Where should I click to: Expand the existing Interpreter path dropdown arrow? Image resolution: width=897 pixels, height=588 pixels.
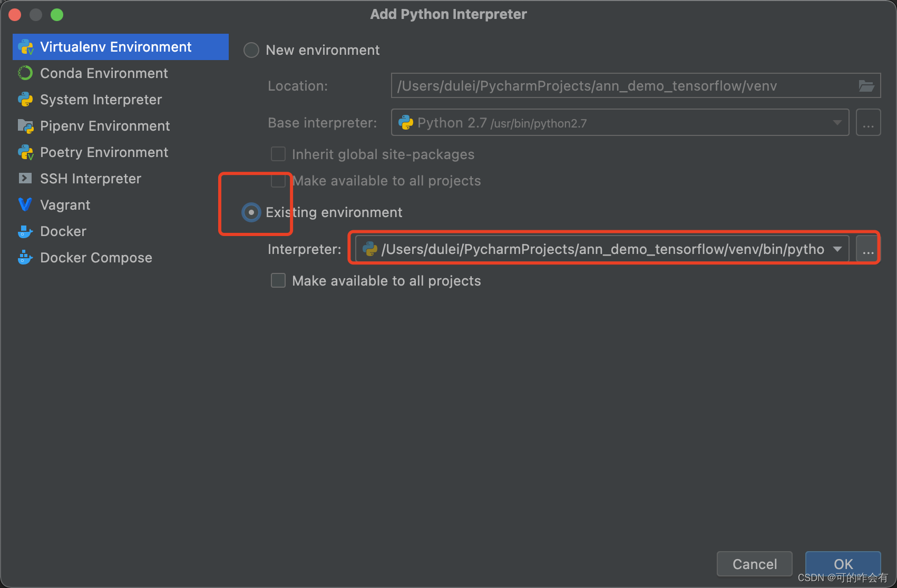837,249
